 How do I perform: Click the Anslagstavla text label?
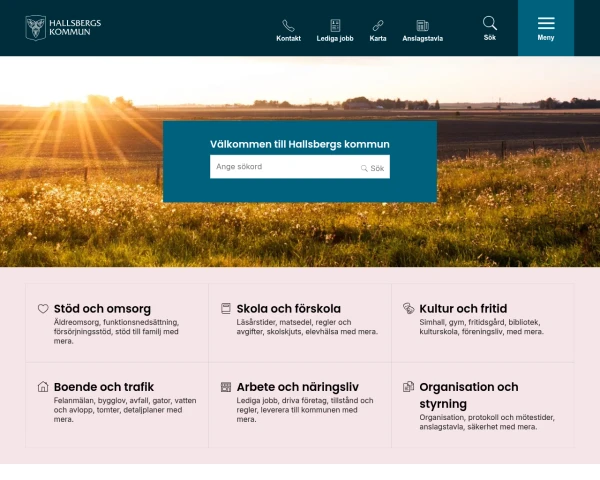point(422,38)
